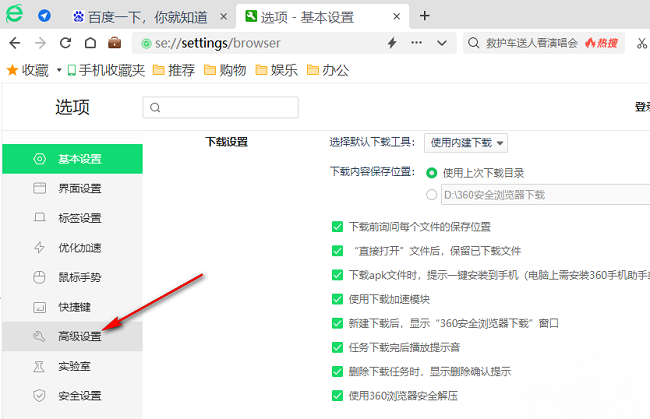The width and height of the screenshot is (650, 419).
Task: Click the 热搜 hot search flame icon
Action: click(x=601, y=43)
